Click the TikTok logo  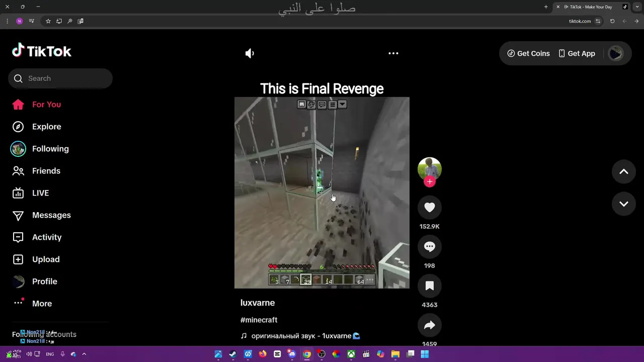pos(42,50)
